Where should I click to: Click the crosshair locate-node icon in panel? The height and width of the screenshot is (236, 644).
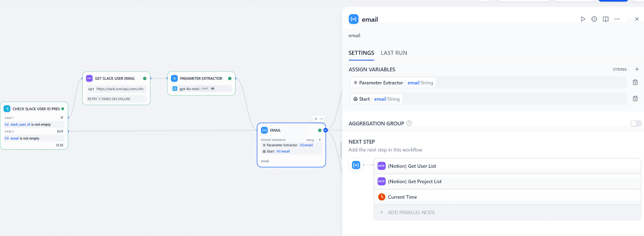coord(594,19)
